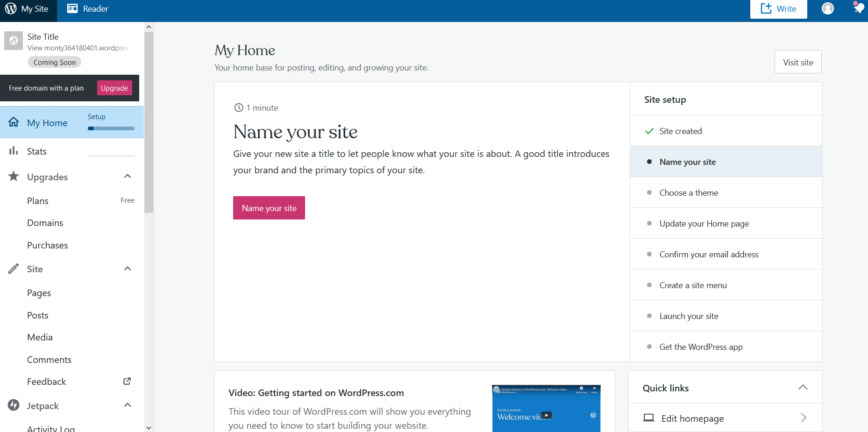Select Launch your site step
868x432 pixels.
(726, 316)
